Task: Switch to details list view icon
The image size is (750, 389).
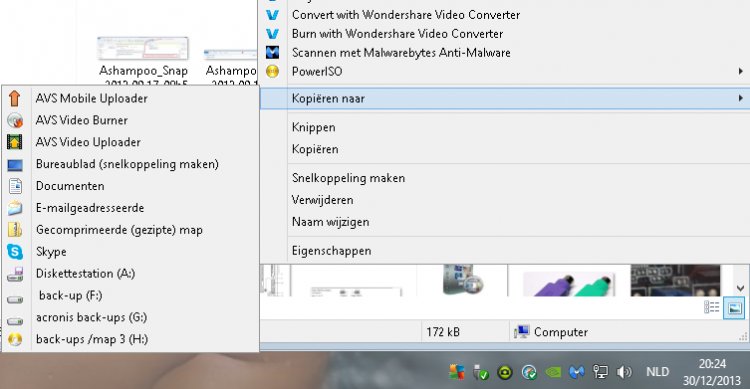Action: pyautogui.click(x=712, y=307)
